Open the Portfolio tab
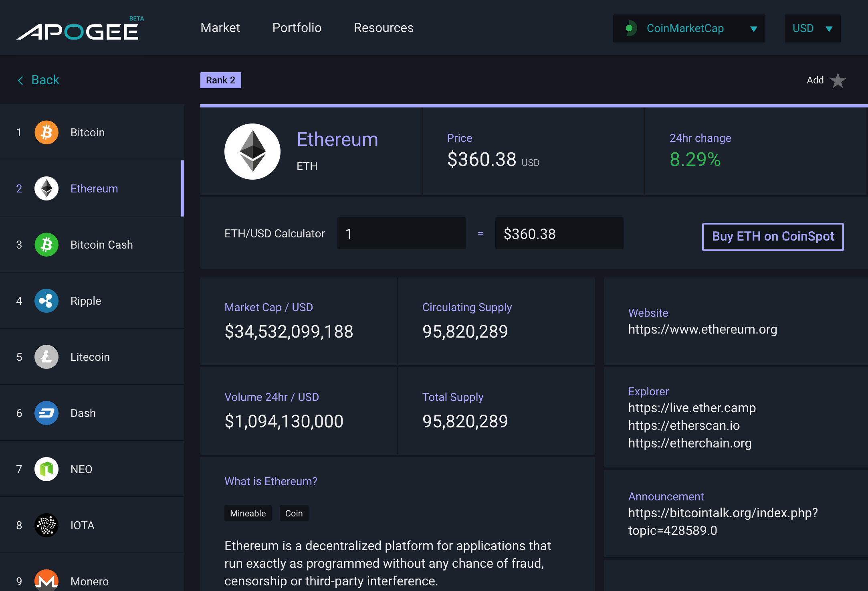The width and height of the screenshot is (868, 591). pyautogui.click(x=297, y=28)
